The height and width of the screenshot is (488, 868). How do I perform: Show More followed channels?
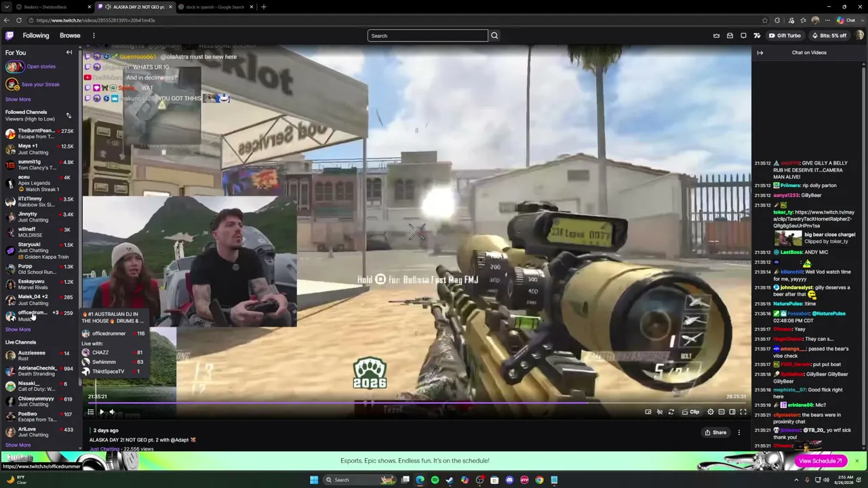(18, 329)
